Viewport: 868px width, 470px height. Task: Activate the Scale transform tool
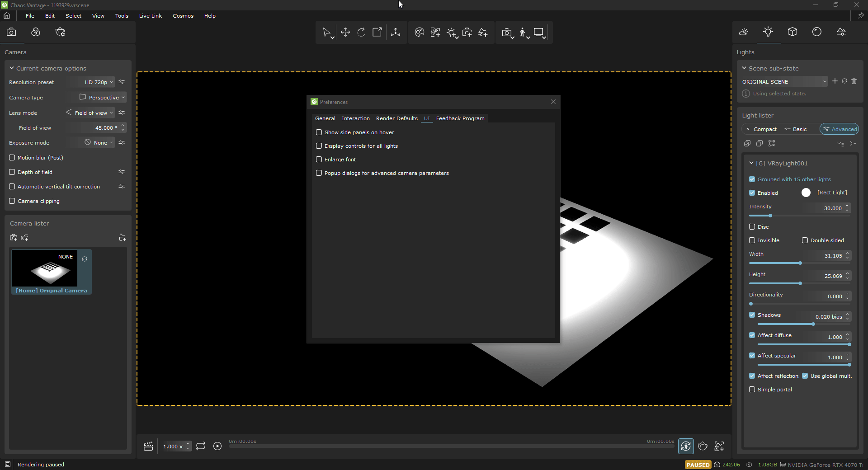click(377, 33)
